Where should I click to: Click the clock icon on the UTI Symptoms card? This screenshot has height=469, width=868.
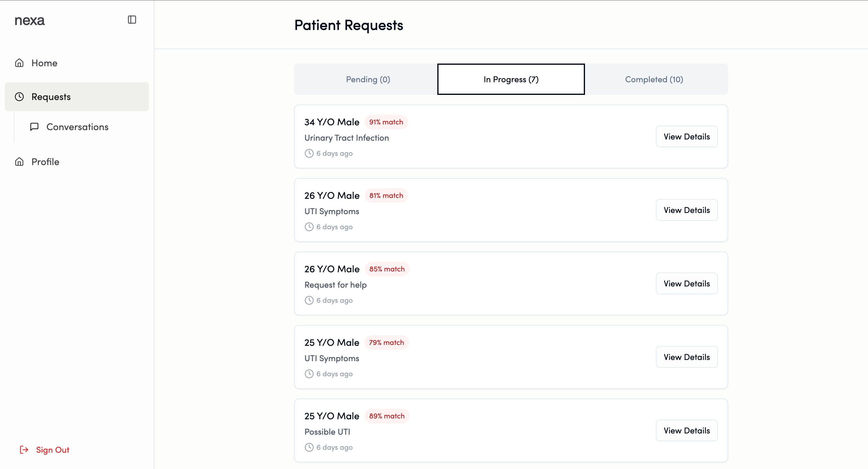point(309,227)
